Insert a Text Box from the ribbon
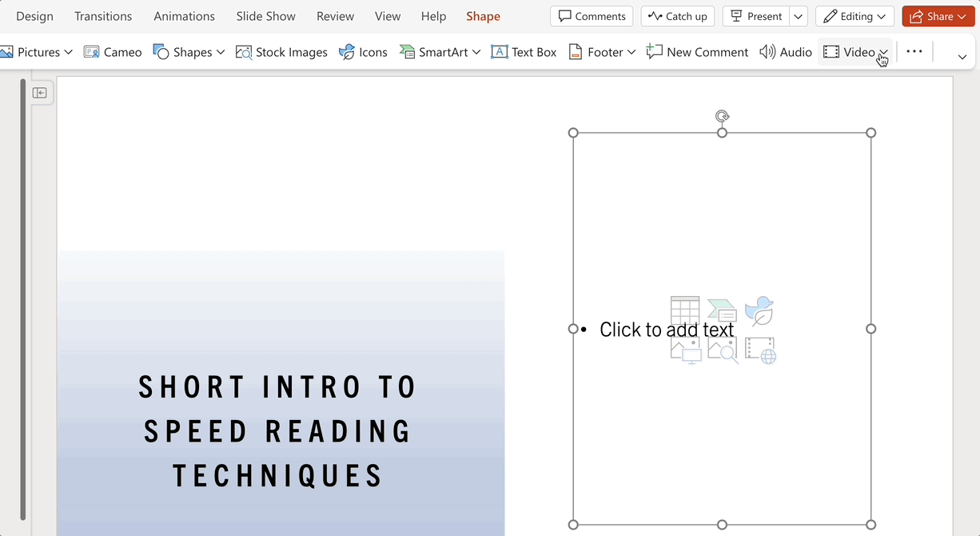Image resolution: width=980 pixels, height=536 pixels. coord(524,52)
